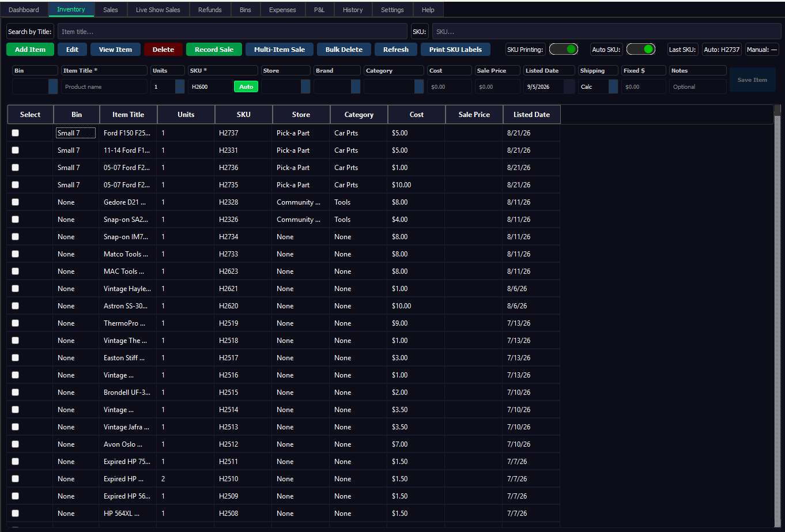Sort the table by the Cost column header
The width and height of the screenshot is (785, 532).
[417, 115]
